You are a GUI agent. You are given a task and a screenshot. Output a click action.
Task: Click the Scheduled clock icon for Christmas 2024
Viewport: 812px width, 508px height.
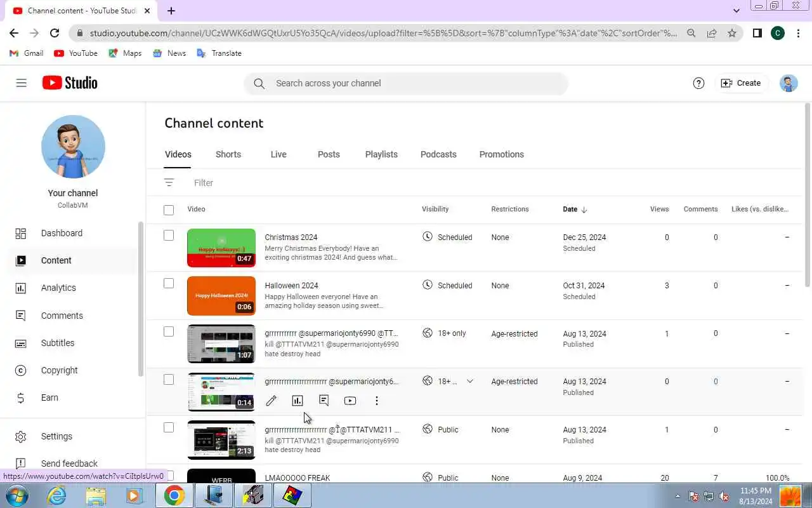[428, 237]
